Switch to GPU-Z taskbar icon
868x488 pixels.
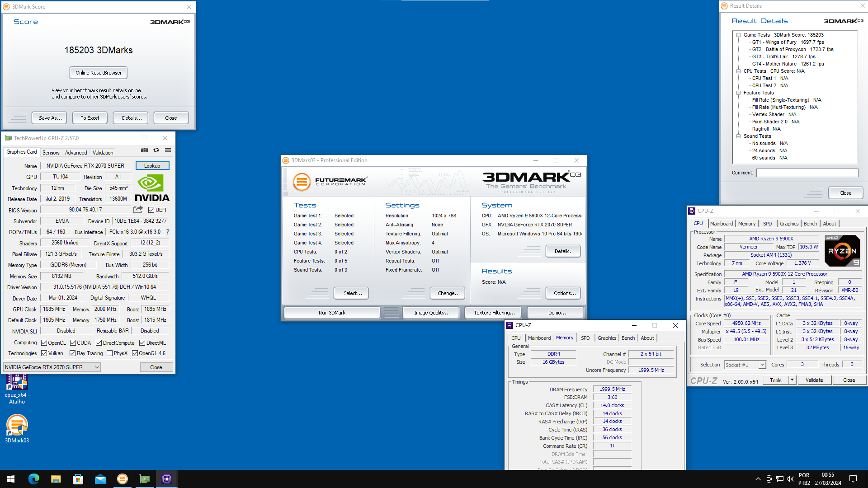pyautogui.click(x=145, y=479)
